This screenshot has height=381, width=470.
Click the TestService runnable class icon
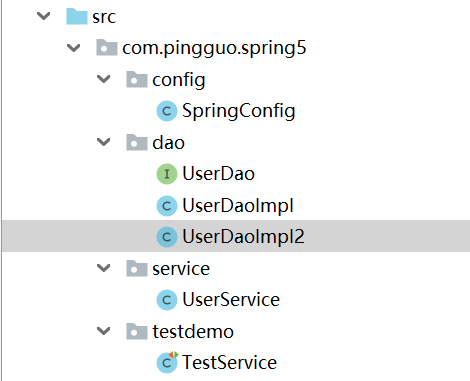pyautogui.click(x=167, y=362)
